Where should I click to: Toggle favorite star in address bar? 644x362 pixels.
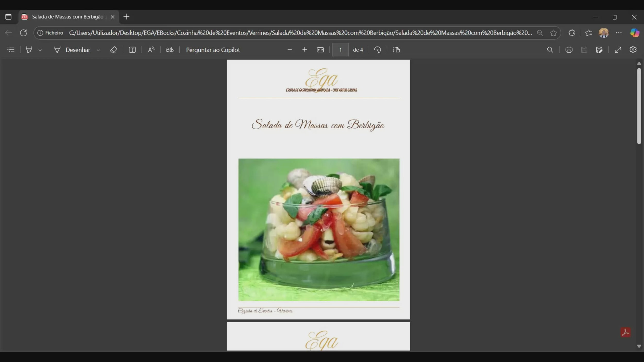click(553, 33)
